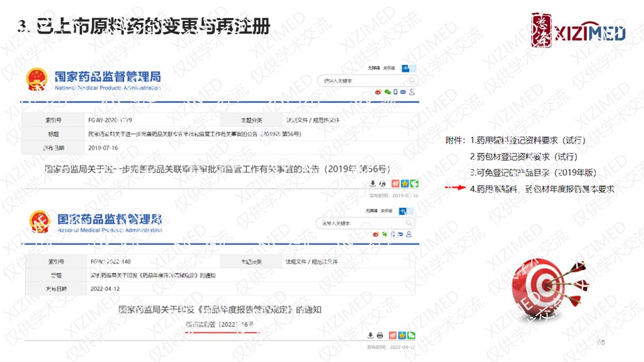Click the 无障碍 link on the 2019 page
The width and height of the screenshot is (644, 362).
click(x=374, y=68)
